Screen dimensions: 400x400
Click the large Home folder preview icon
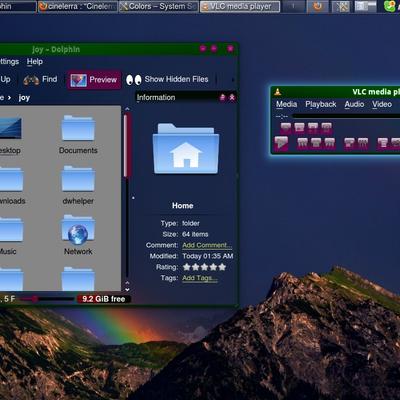click(186, 149)
